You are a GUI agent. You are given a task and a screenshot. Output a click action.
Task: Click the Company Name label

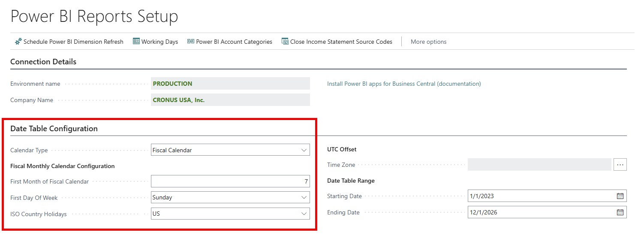point(32,100)
